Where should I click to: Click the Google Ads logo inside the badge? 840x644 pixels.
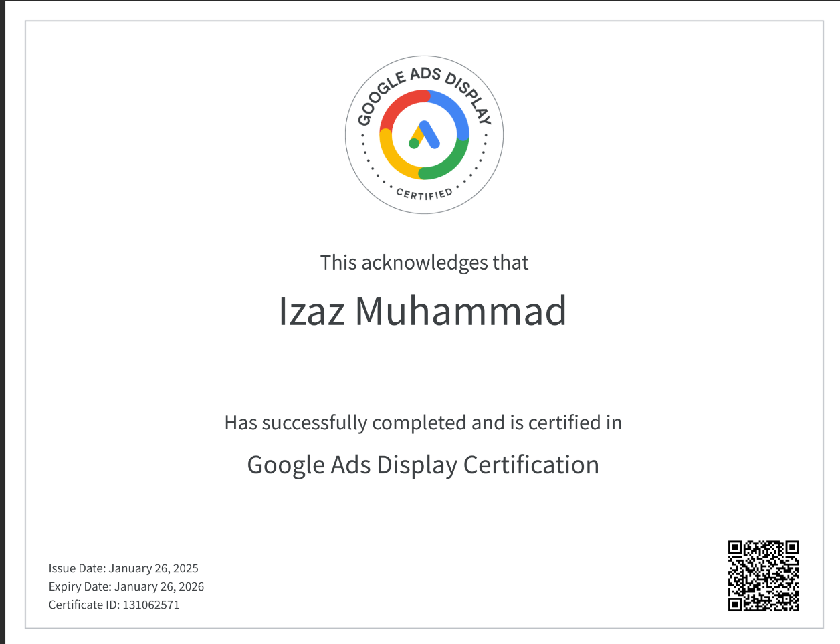click(424, 134)
